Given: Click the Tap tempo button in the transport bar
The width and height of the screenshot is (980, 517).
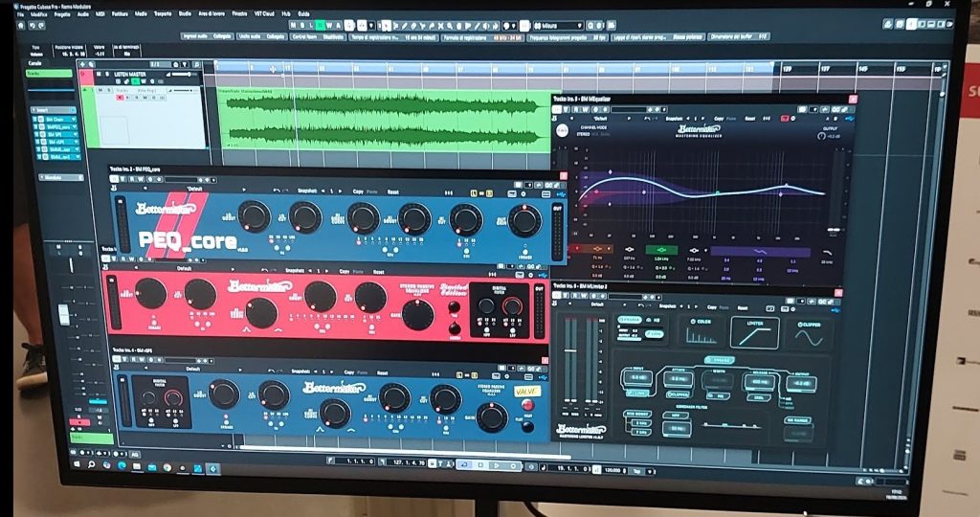Looking at the screenshot, I should [636, 470].
